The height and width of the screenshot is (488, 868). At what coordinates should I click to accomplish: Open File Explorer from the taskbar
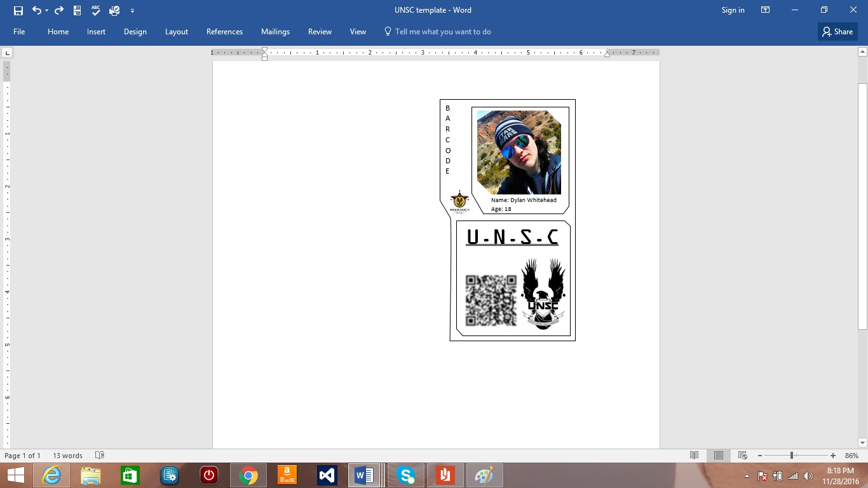point(91,475)
